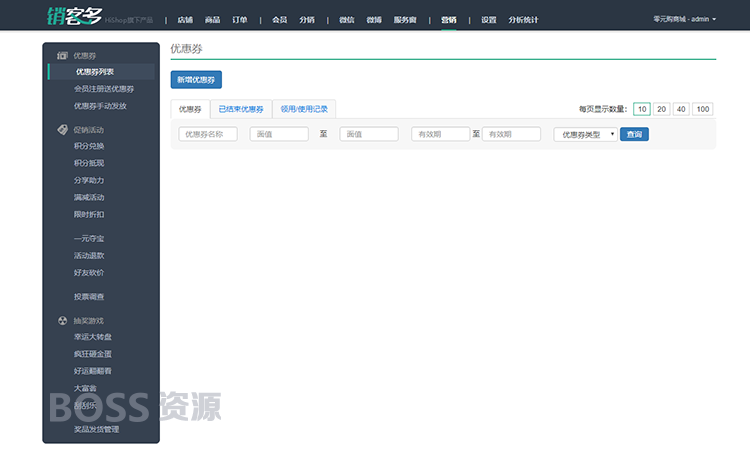Open the 店铺 menu
Screen dimensions: 750x472
coord(185,20)
